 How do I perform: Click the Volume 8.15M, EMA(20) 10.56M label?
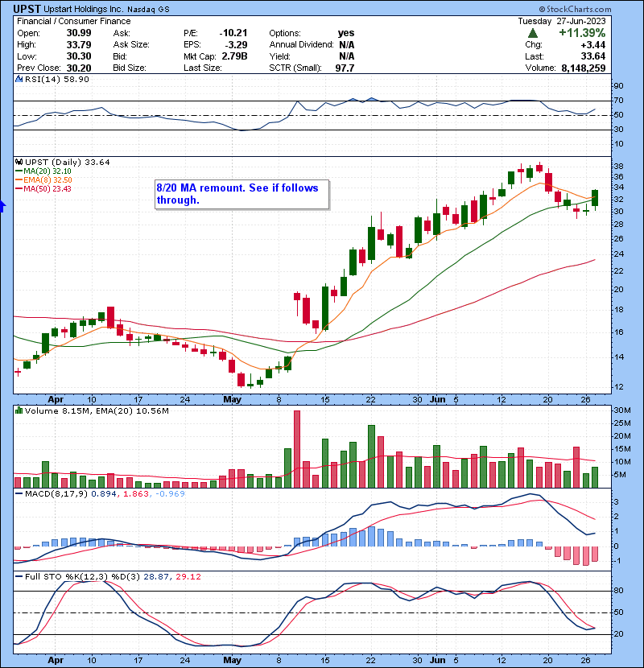97,410
